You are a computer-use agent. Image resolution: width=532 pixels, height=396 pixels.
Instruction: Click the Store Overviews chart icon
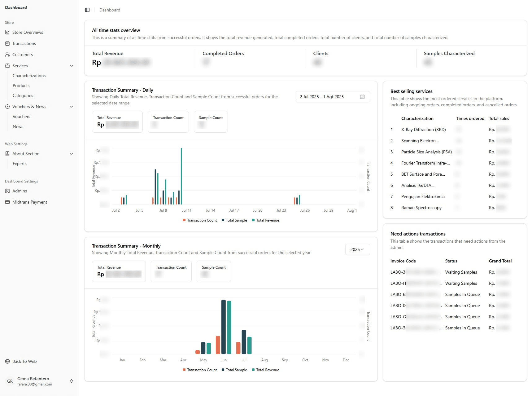click(x=7, y=32)
